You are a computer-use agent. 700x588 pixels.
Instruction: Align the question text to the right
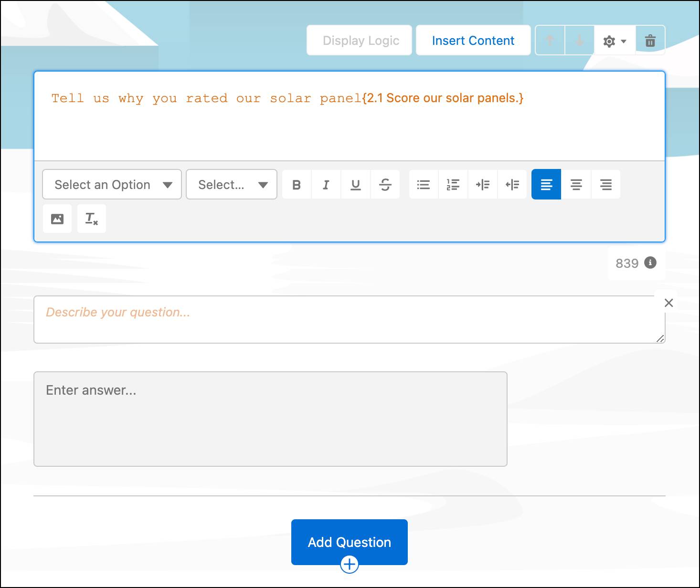[605, 184]
